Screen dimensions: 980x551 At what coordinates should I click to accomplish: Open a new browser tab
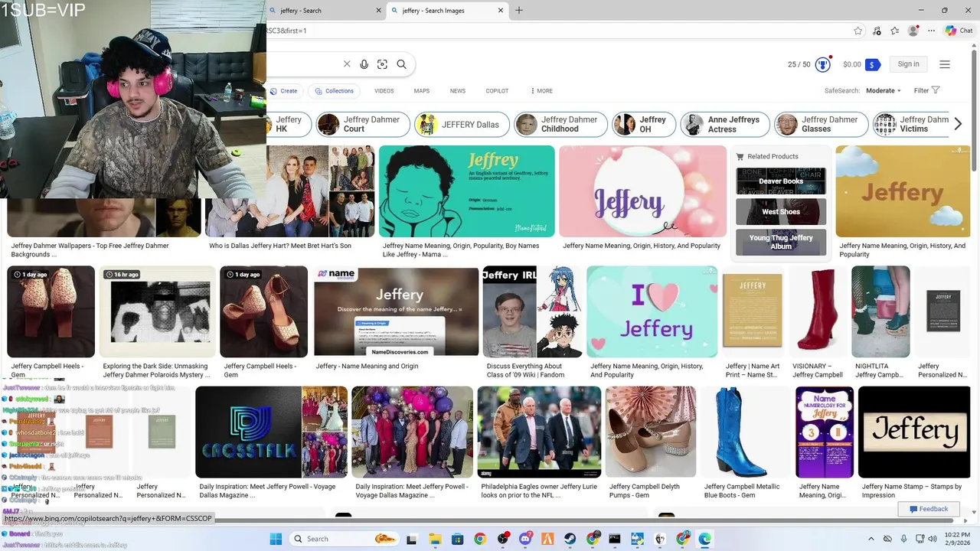coord(519,11)
